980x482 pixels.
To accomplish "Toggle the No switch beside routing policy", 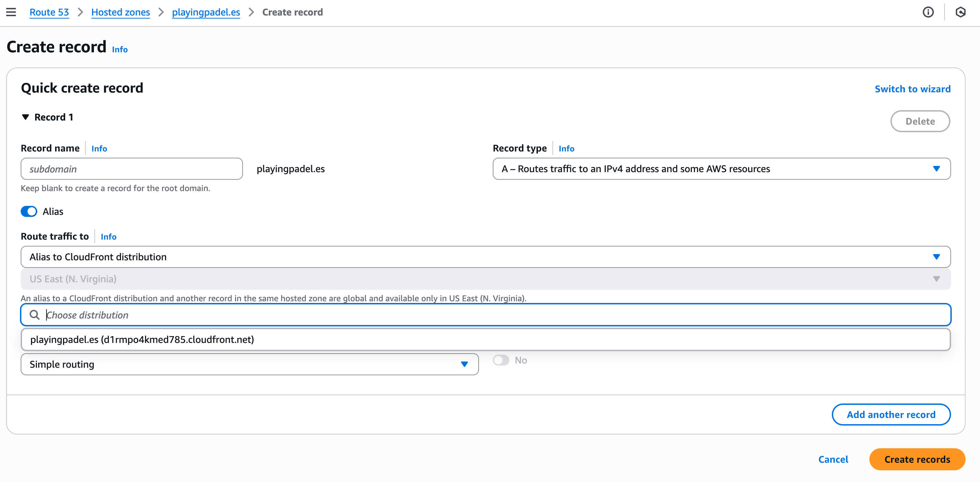I will point(501,360).
